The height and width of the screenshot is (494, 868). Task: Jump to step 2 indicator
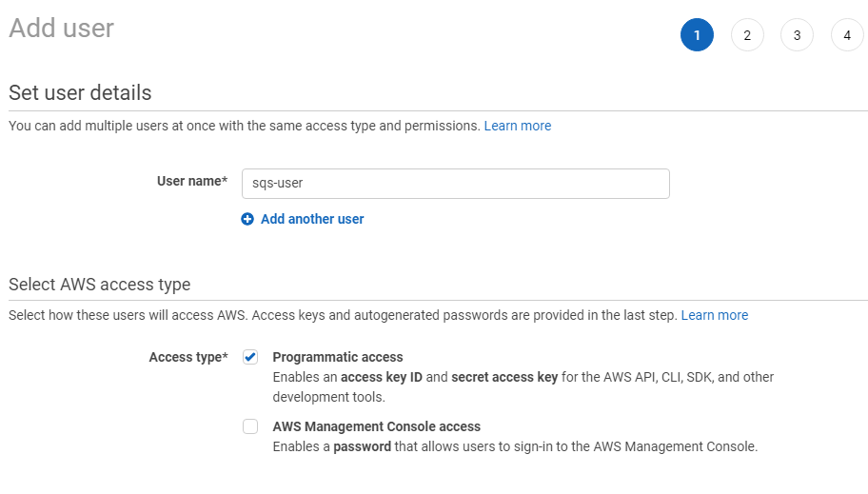[x=747, y=35]
